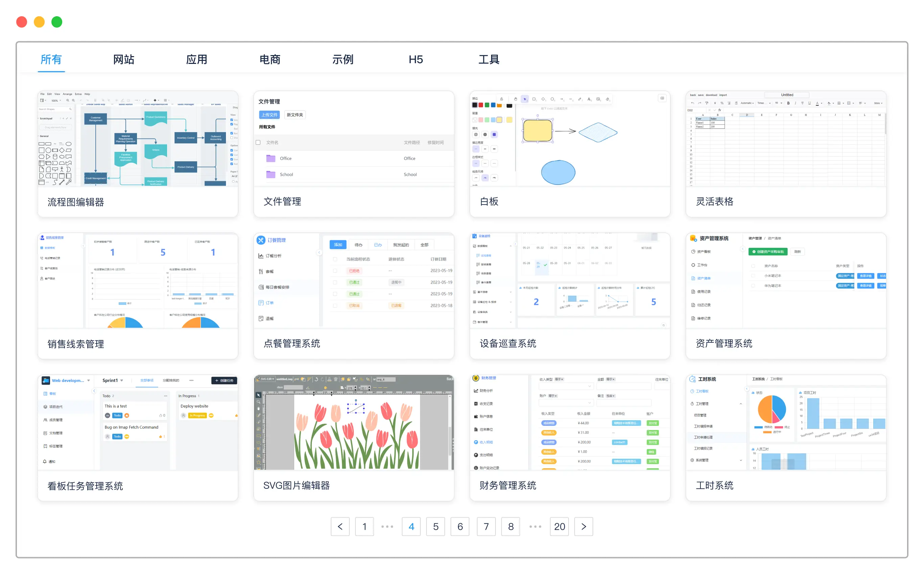The width and height of the screenshot is (924, 574).
Task: Select the red stroke color swatch on the whiteboard
Action: click(481, 105)
